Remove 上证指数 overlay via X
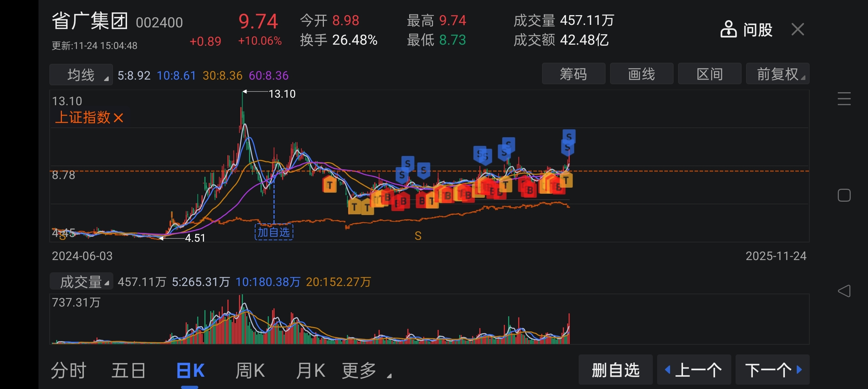This screenshot has width=868, height=389. pos(118,118)
